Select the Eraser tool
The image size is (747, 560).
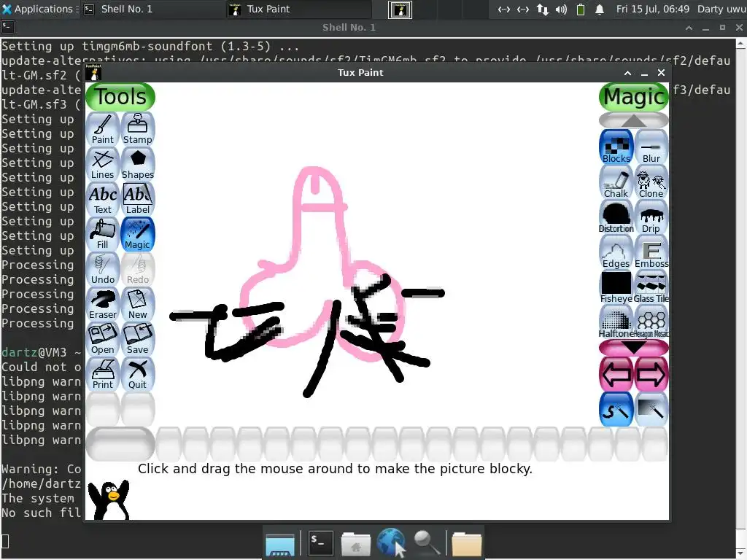pyautogui.click(x=102, y=304)
